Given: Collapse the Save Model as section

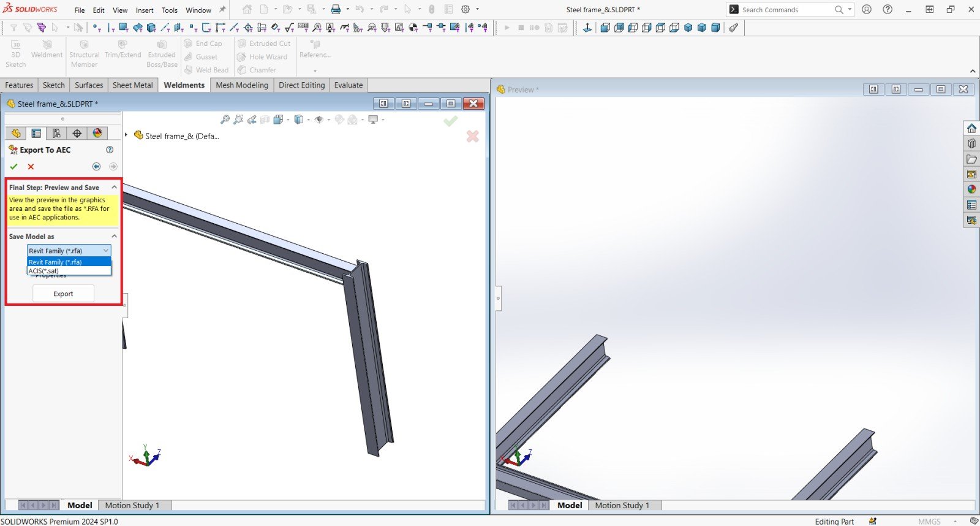Looking at the screenshot, I should tap(114, 236).
